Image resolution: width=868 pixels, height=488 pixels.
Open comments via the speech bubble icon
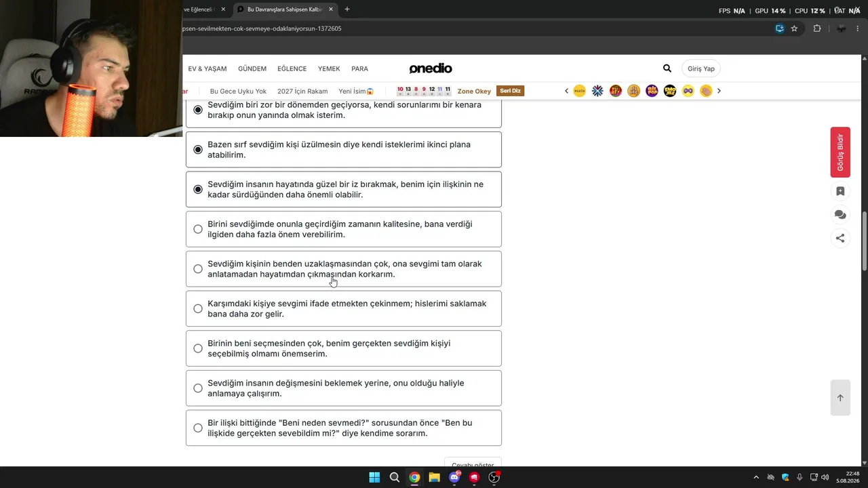pos(840,215)
